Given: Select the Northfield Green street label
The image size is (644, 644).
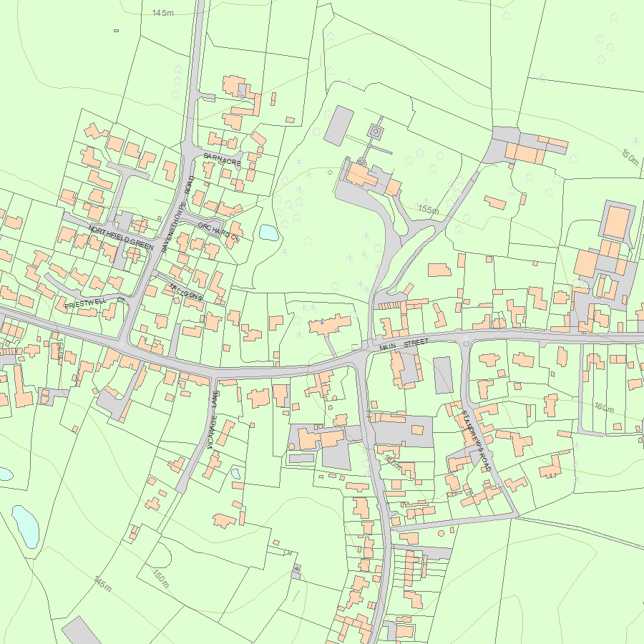Looking at the screenshot, I should 121,238.
